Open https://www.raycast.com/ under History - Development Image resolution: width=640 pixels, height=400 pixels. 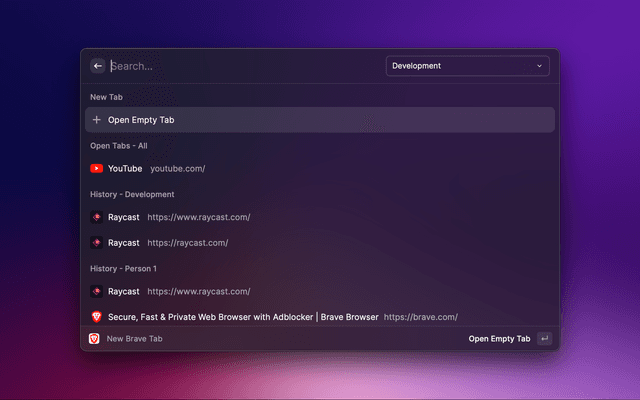198,217
